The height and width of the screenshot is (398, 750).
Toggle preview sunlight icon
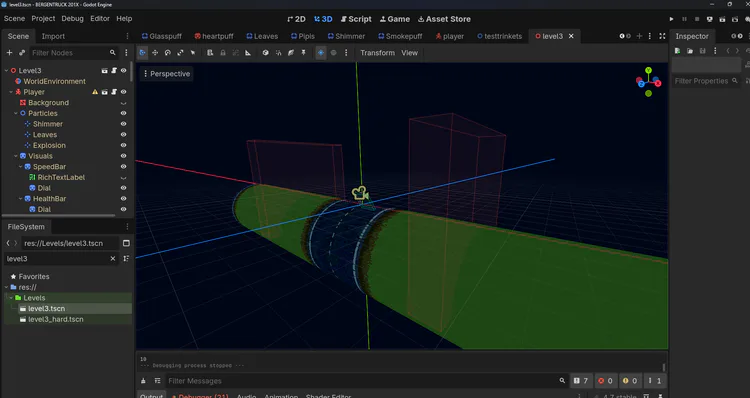(x=321, y=53)
